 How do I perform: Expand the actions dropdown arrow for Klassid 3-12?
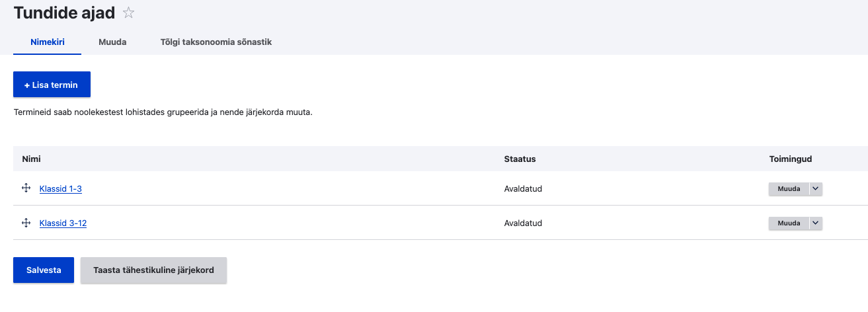815,223
